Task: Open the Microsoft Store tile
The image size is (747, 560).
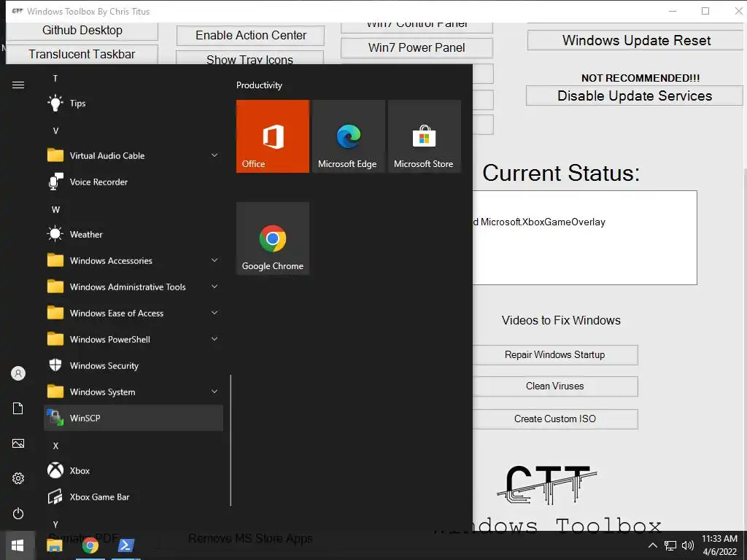Action: pyautogui.click(x=425, y=136)
